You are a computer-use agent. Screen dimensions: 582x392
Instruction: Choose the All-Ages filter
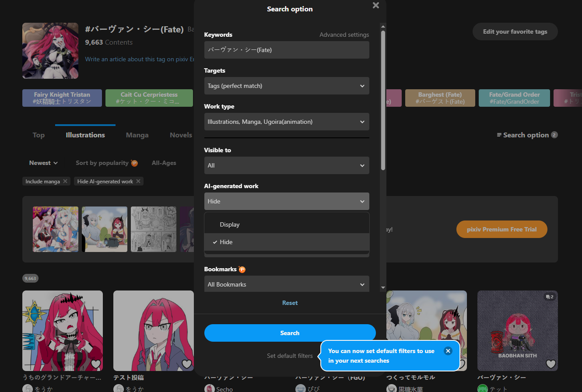coord(164,163)
